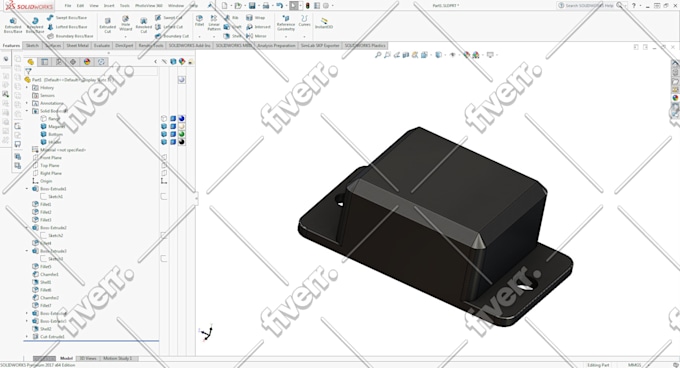Viewport: 680px width, 368px height.
Task: Choose the Swept Cut tool
Action: pos(169,18)
